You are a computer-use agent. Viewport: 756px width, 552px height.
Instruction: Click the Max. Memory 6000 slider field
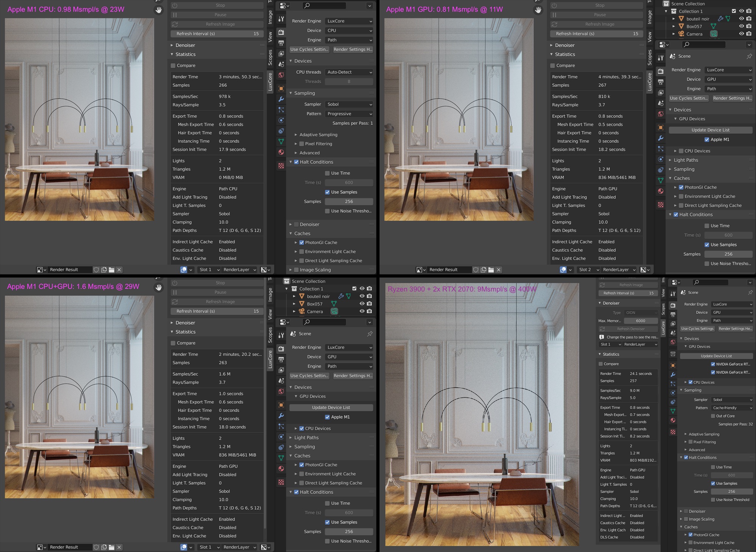pos(641,321)
